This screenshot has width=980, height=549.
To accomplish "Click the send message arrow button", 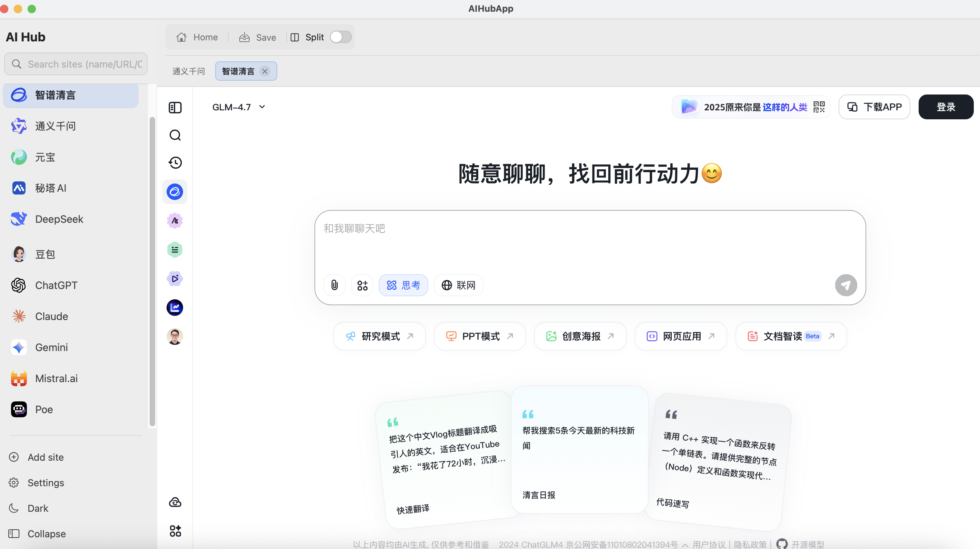I will [x=846, y=285].
